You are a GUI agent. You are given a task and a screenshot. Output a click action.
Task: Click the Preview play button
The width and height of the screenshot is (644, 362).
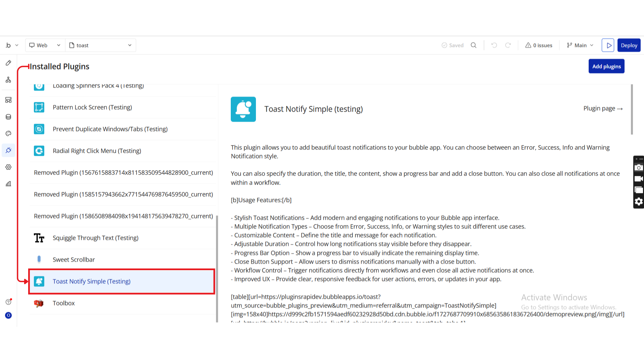pyautogui.click(x=608, y=45)
